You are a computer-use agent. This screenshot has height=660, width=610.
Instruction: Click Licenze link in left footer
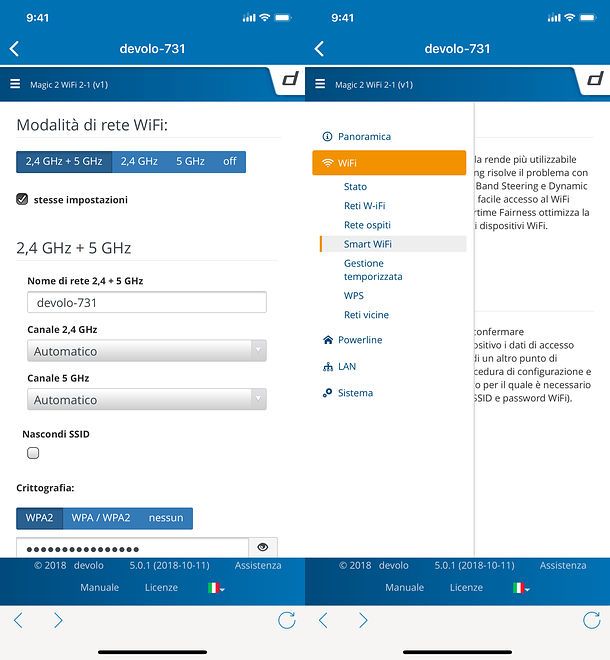tap(161, 588)
